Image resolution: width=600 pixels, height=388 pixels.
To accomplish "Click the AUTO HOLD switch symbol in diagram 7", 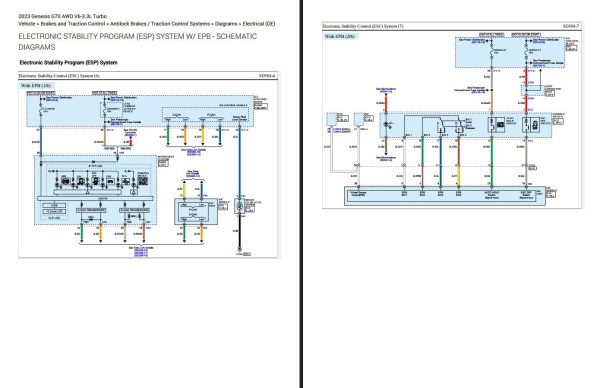I will (x=496, y=125).
